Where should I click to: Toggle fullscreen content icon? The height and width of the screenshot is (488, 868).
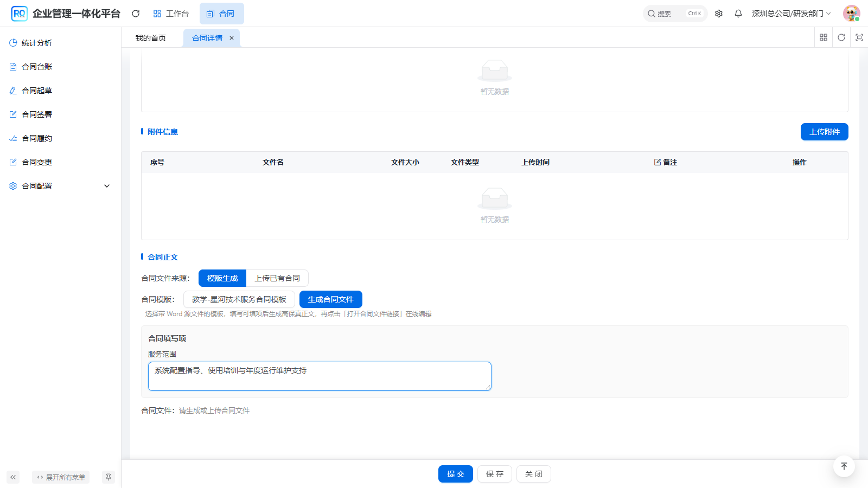tap(859, 37)
